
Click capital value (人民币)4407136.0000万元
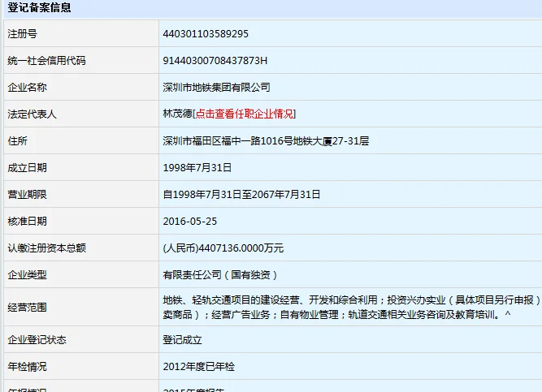coord(223,248)
